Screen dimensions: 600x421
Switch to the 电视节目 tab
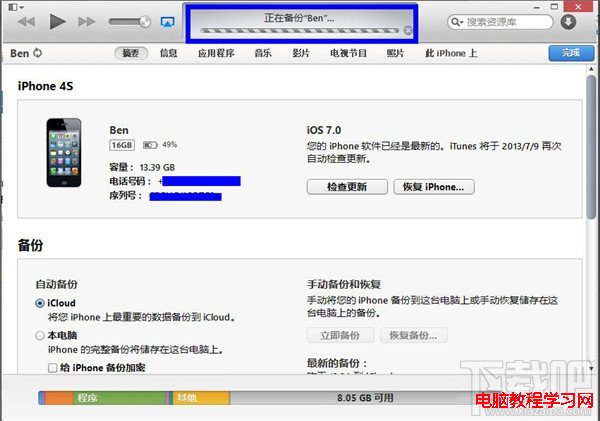[x=348, y=53]
